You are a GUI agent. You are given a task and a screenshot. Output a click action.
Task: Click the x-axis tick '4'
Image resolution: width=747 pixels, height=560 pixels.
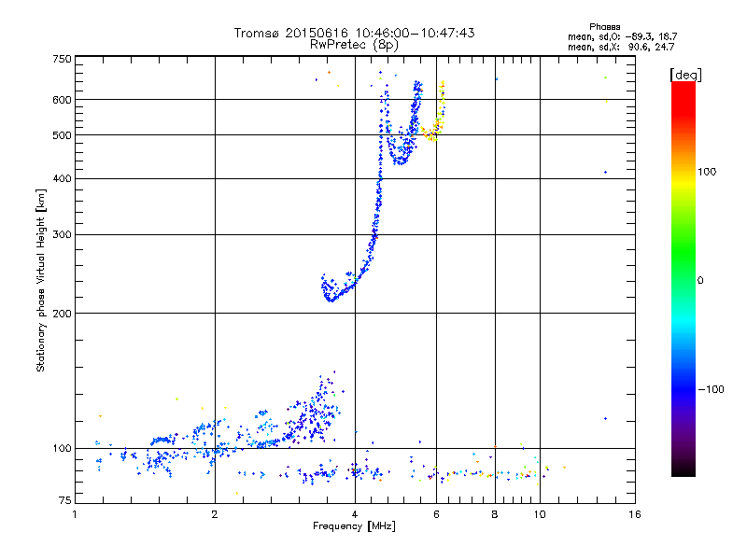(x=355, y=514)
